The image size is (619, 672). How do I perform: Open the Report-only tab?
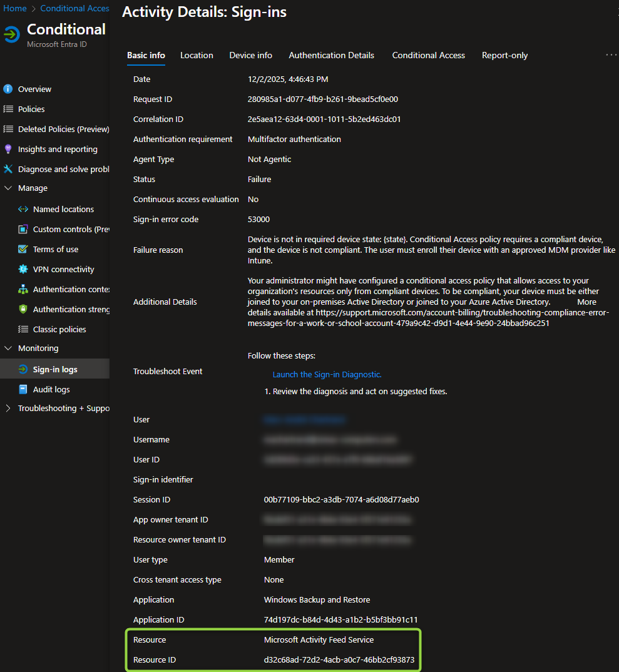504,55
